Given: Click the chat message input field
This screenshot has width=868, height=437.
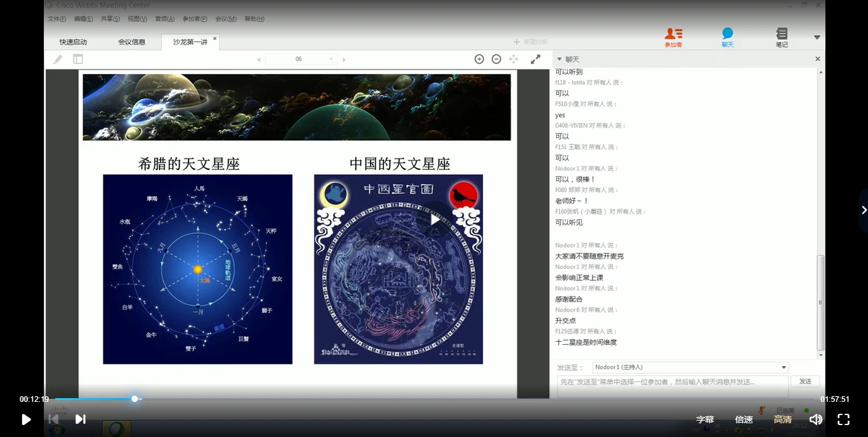Looking at the screenshot, I should [x=673, y=386].
